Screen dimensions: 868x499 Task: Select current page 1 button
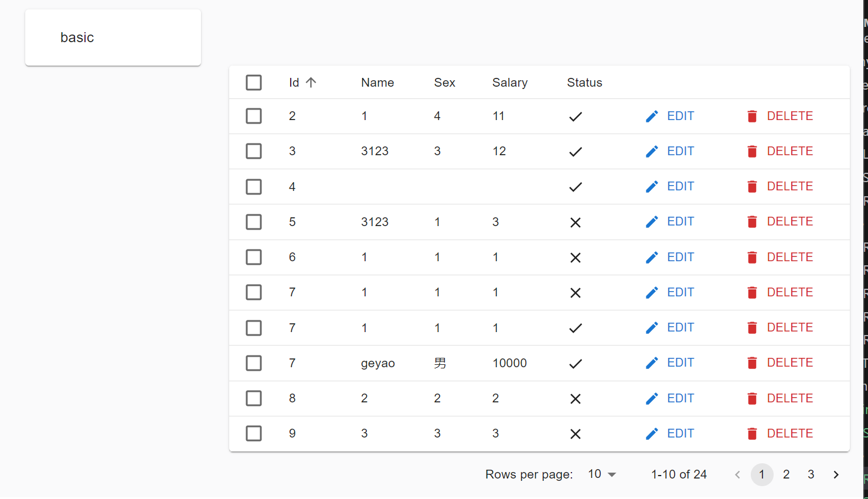coord(762,474)
